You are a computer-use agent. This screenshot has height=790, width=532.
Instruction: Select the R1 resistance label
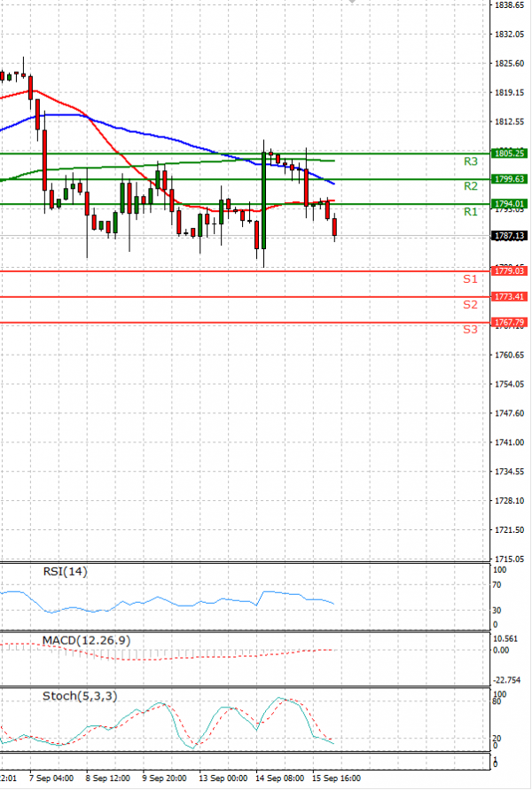pos(470,212)
